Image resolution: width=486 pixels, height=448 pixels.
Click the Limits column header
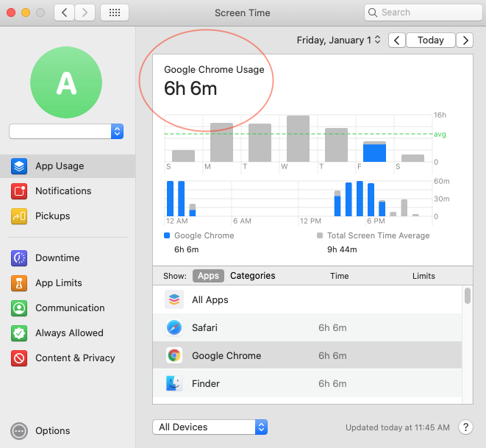click(424, 276)
